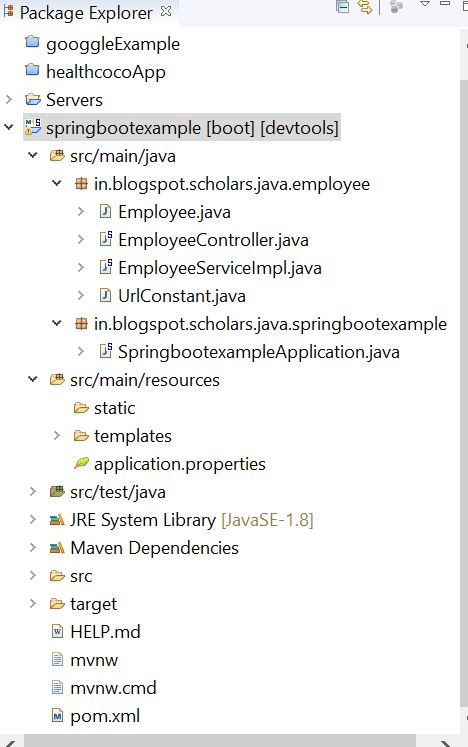Viewport: 468px width, 747px height.
Task: Expand JRE System Library node
Action: click(32, 520)
